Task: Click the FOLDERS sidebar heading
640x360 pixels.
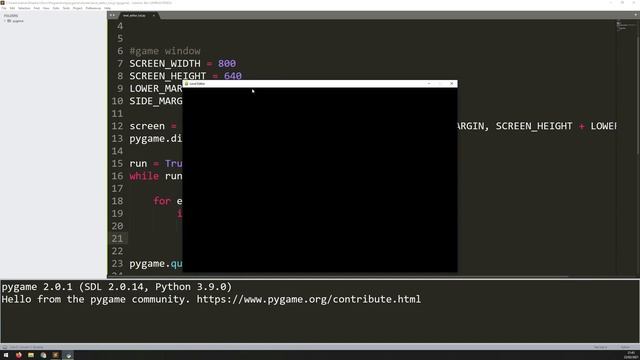Action: pyautogui.click(x=11, y=16)
